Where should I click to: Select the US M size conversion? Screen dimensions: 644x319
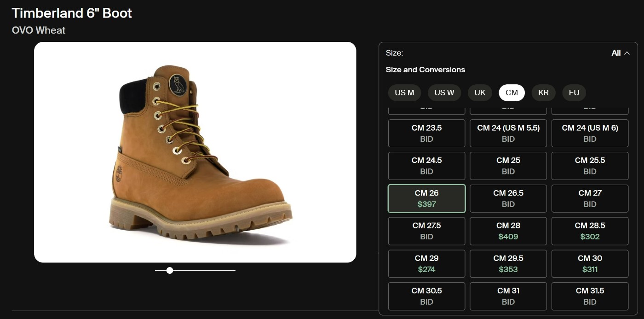point(404,93)
